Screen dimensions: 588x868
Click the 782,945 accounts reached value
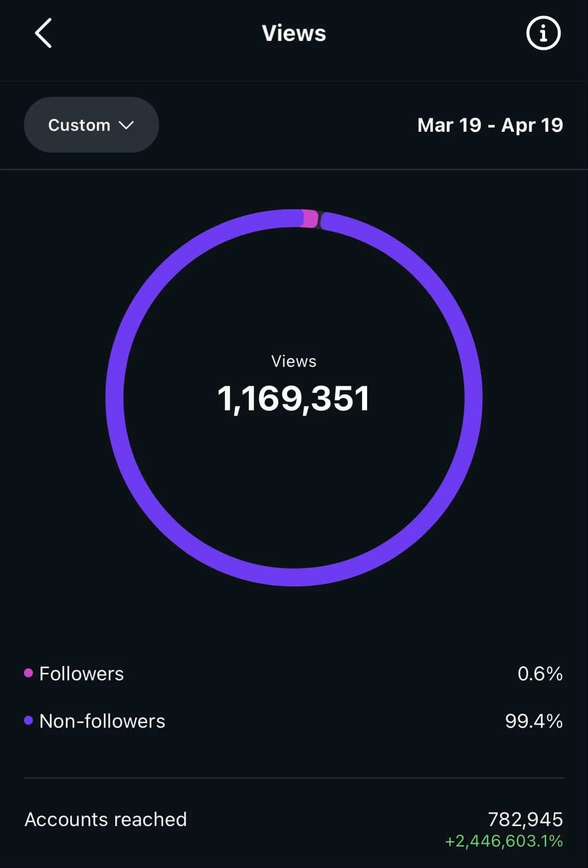click(x=525, y=819)
